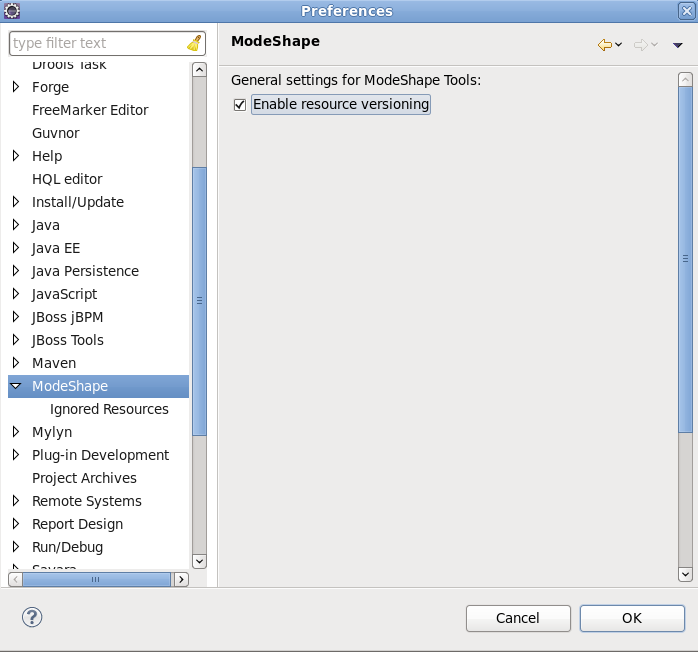Open the Forward history dropdown arrow
Screen dimensions: 698x652
[x=654, y=45]
